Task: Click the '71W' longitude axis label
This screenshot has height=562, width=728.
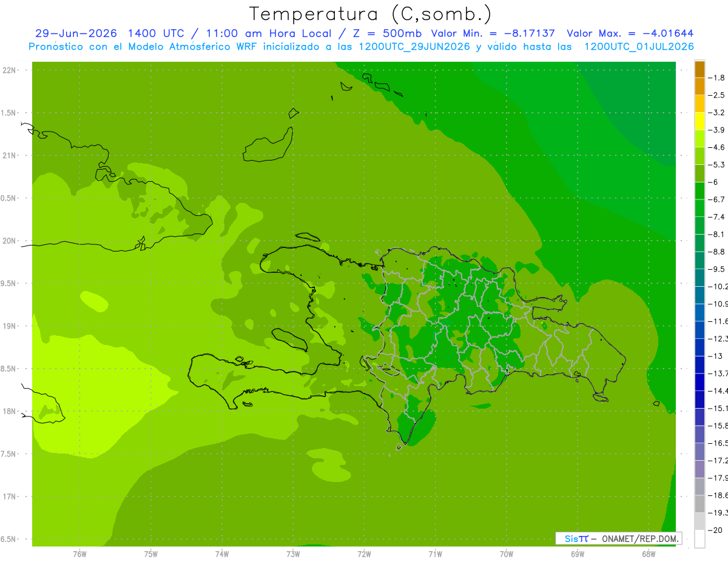Action: click(435, 554)
